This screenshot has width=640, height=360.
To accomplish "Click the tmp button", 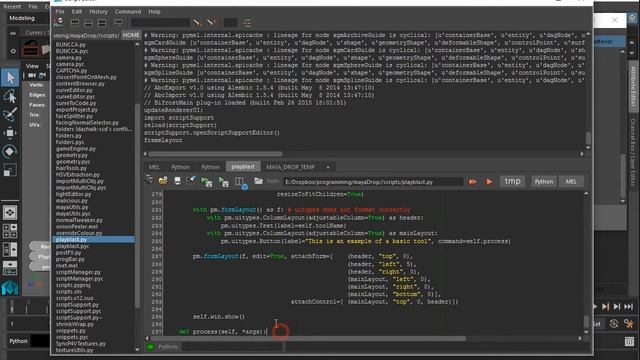I will (512, 181).
